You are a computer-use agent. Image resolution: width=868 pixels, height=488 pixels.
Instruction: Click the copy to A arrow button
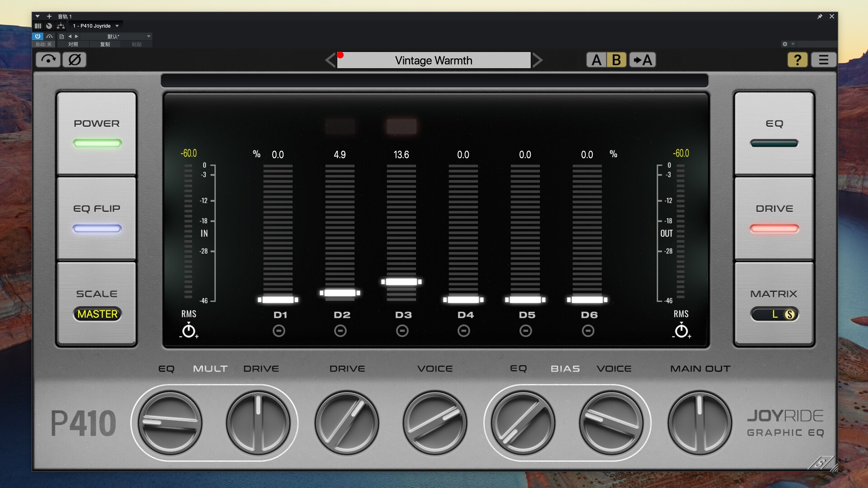point(642,60)
